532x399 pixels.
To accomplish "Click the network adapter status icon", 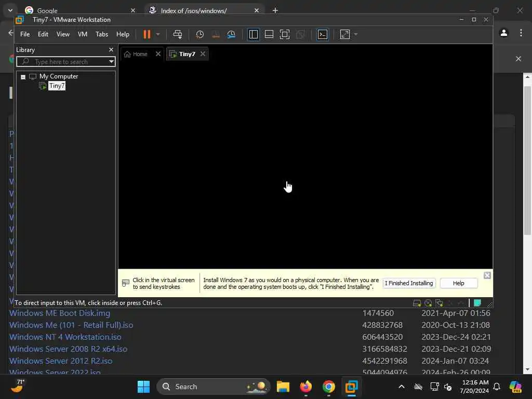I will (x=439, y=303).
